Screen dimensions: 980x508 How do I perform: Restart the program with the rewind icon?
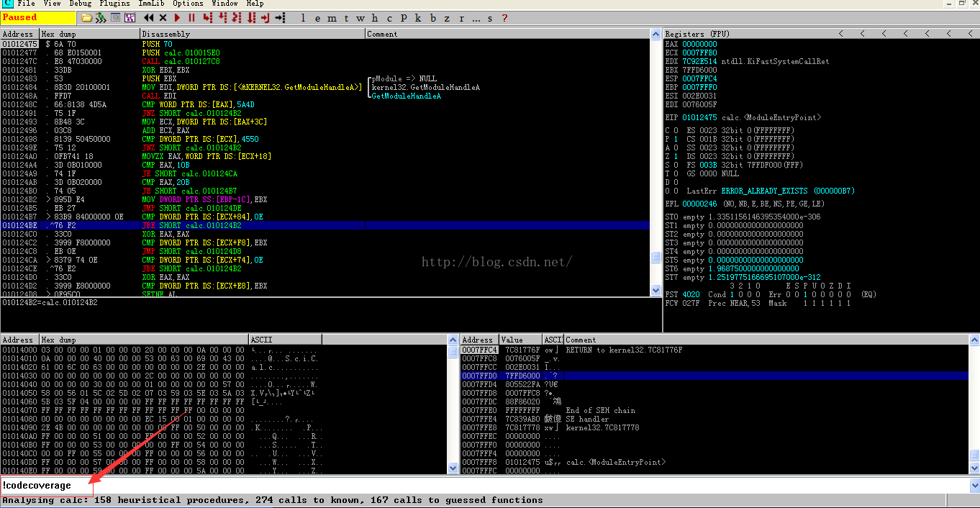click(148, 17)
